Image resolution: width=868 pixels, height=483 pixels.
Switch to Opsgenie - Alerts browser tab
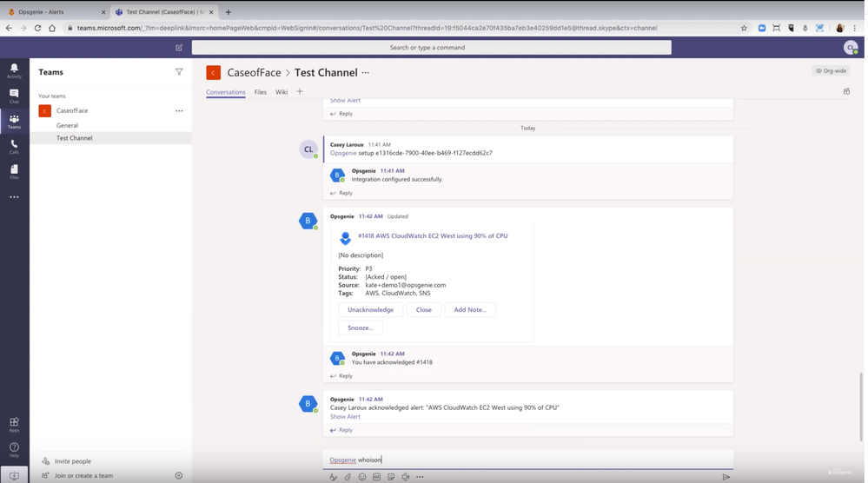[56, 11]
